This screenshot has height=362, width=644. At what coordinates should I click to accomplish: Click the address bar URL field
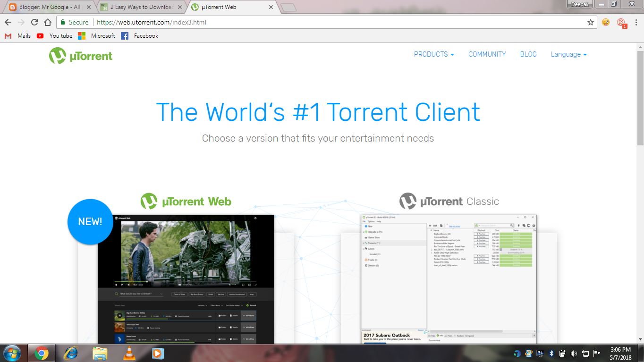pos(326,22)
